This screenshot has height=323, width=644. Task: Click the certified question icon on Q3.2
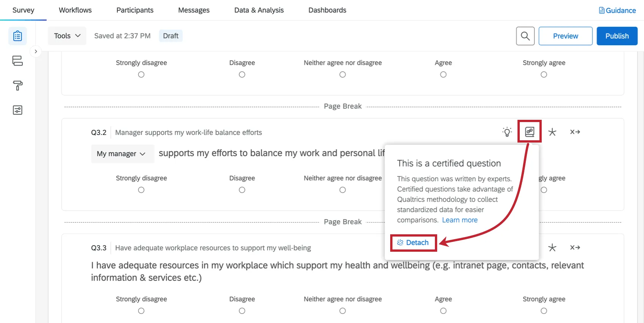click(x=529, y=132)
